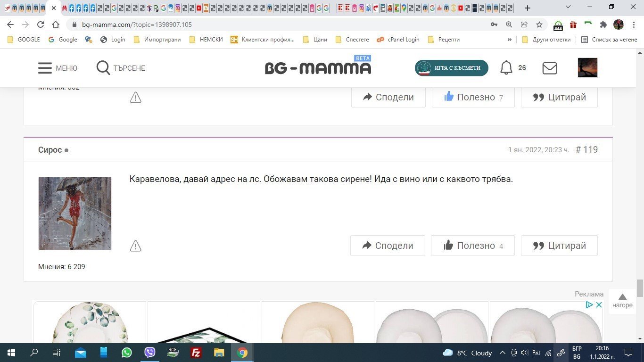This screenshot has height=362, width=644.
Task: Click the ИГРА С КЪСМЕТИ banner button
Action: [x=451, y=68]
